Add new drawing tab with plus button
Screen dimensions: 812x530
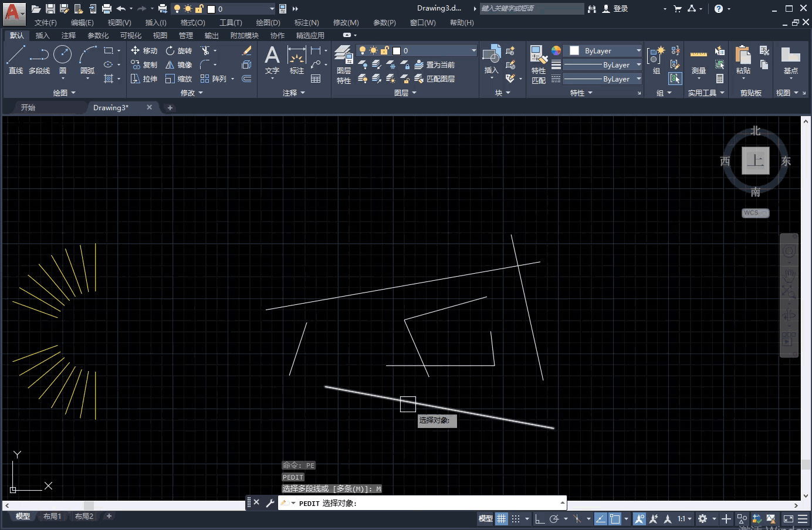170,107
